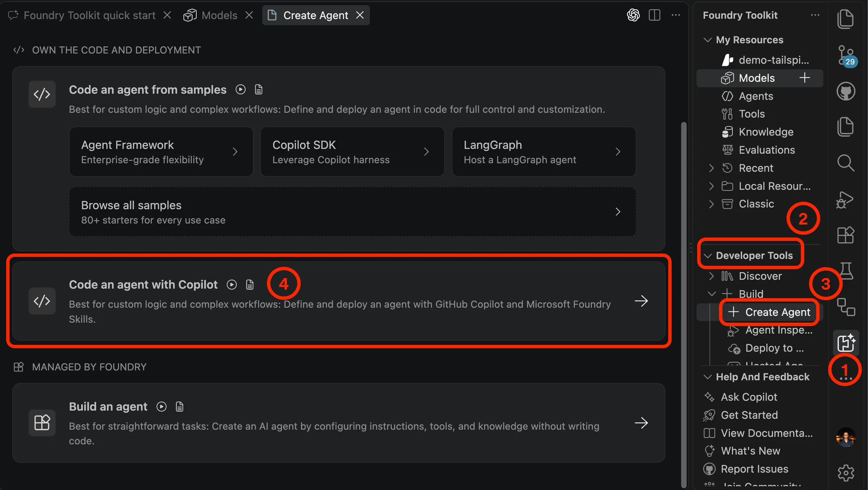Open the Explorer icon in the activity bar
The image size is (868, 490).
tap(845, 19)
